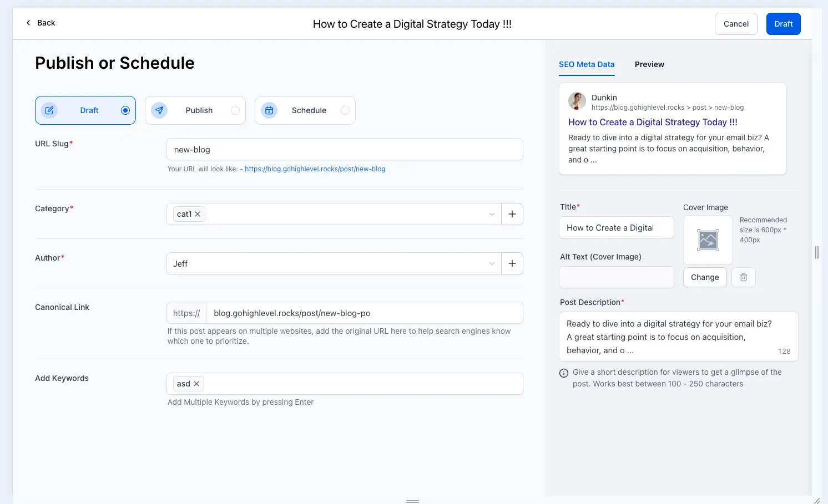Delete cover image with trash icon
Image resolution: width=828 pixels, height=504 pixels.
tap(744, 277)
